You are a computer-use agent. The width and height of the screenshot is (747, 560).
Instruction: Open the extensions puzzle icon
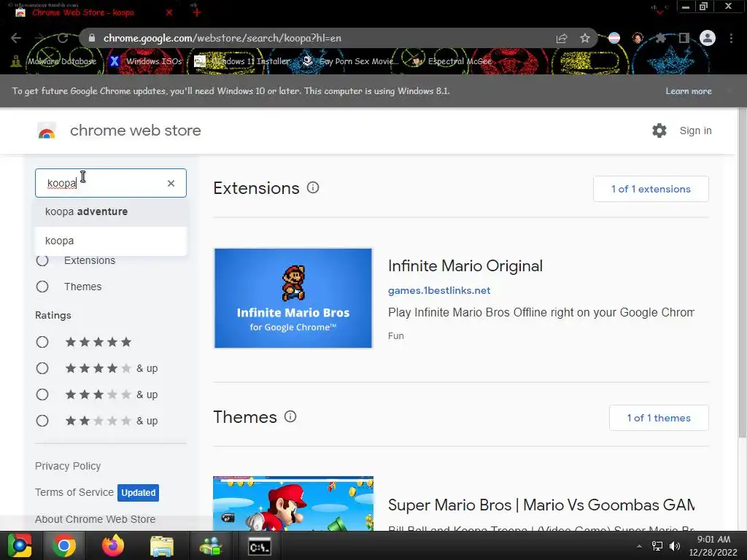point(660,38)
